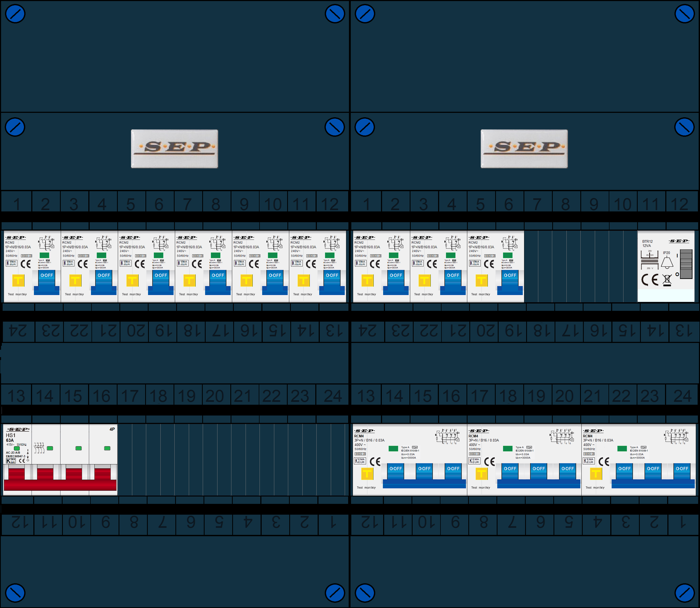Screen dimensions: 700x608
Task: Click the wiring diagram on RCM4 under slots 13-16
Action: pyautogui.click(x=448, y=437)
